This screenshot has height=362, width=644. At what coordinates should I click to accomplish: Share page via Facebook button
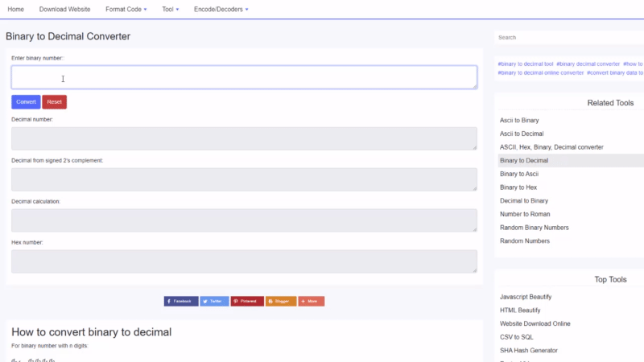pyautogui.click(x=181, y=301)
